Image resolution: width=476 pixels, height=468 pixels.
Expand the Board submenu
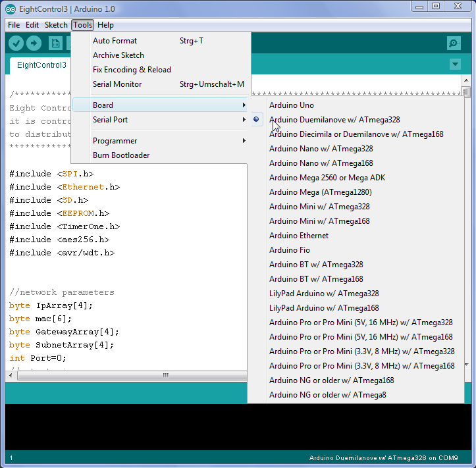point(160,105)
